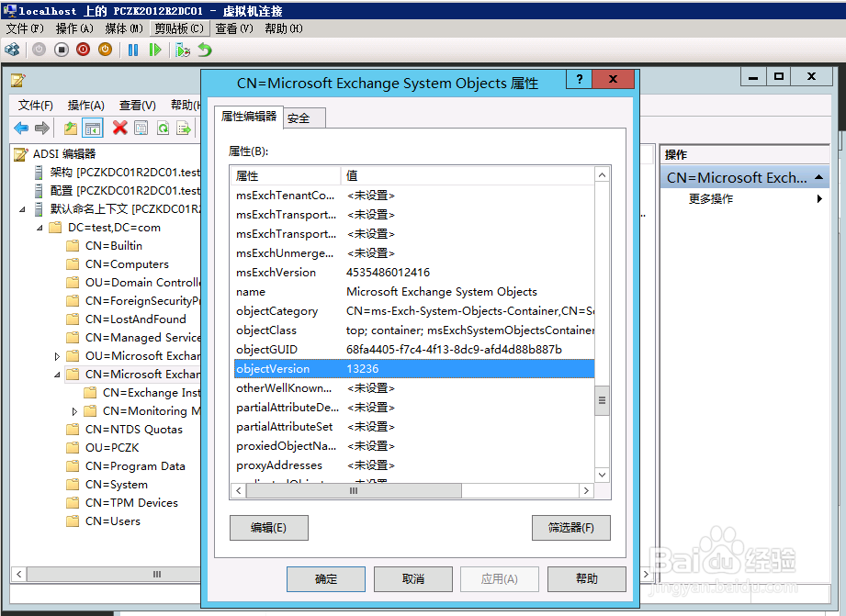Screen dimensions: 846x616
Task: Click the ADSI Editor root icon
Action: (x=20, y=154)
